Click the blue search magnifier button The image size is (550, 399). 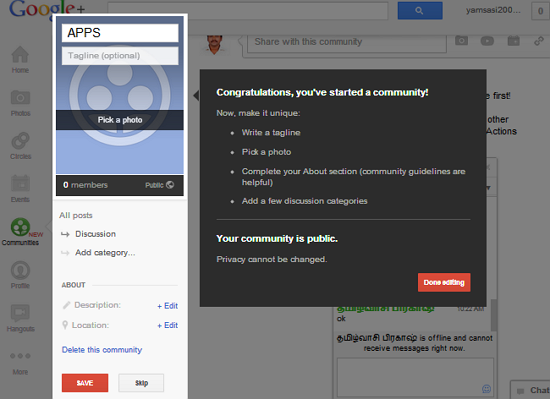[x=420, y=11]
